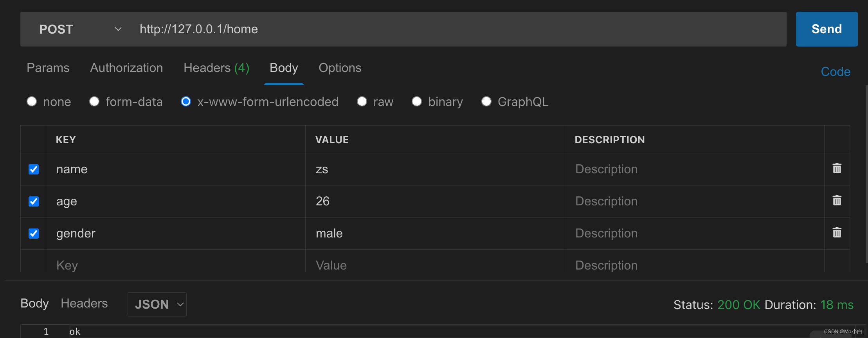
Task: Edit the key cell 'age'
Action: point(176,201)
